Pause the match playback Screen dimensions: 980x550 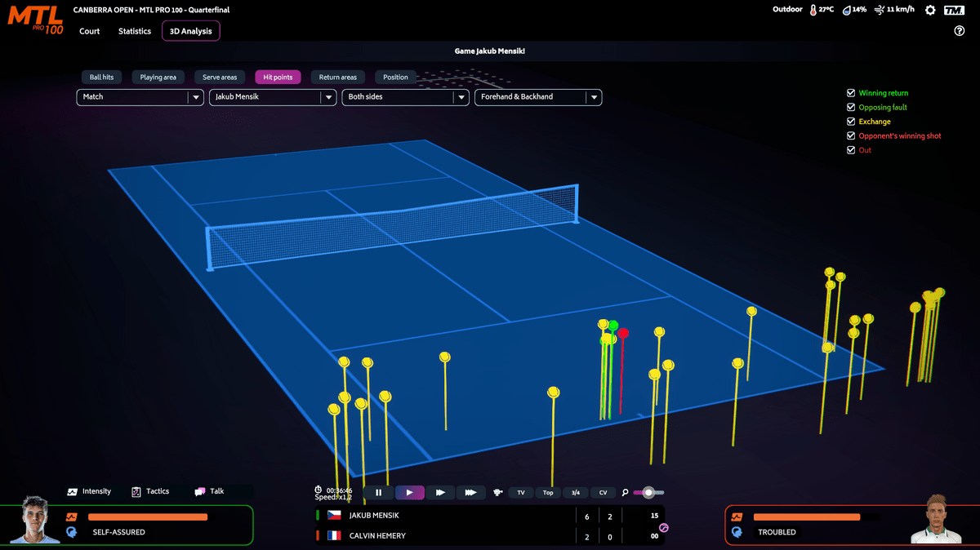(378, 492)
